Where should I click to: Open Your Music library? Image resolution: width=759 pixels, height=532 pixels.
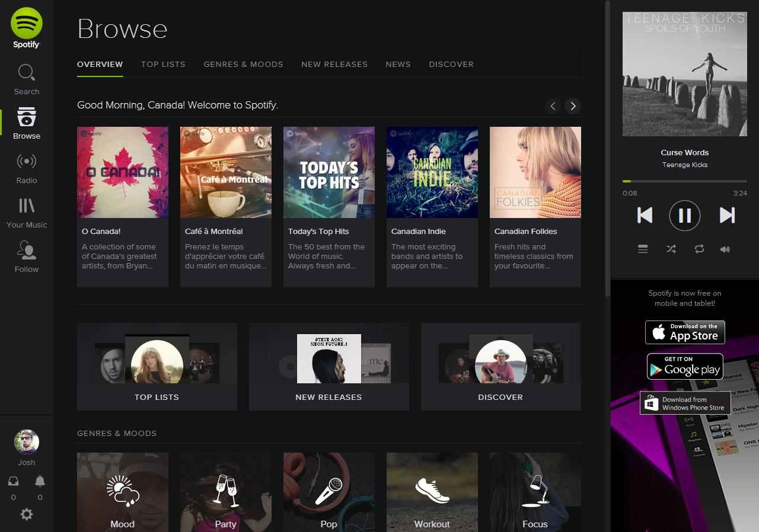pyautogui.click(x=27, y=213)
